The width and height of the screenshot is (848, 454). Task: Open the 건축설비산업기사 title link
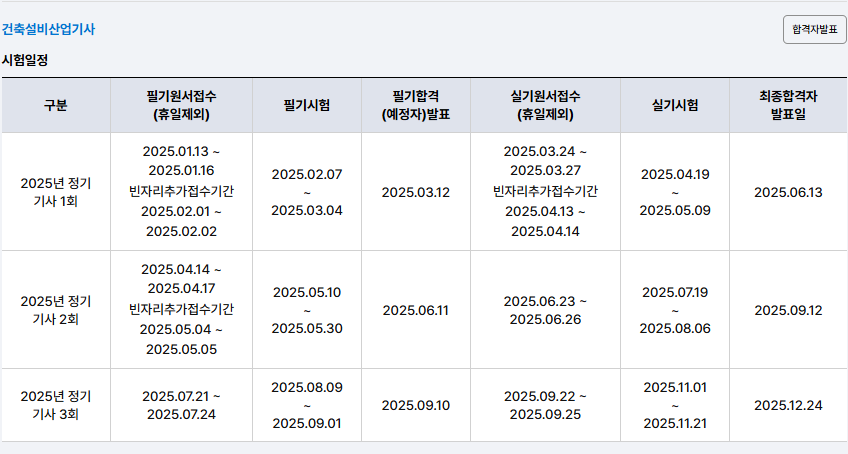pyautogui.click(x=49, y=30)
